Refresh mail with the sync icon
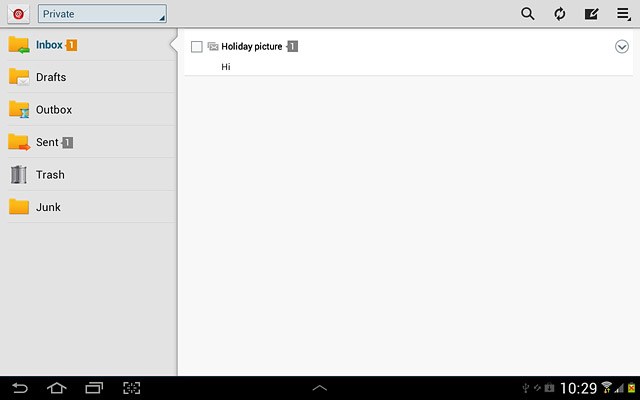The width and height of the screenshot is (640, 400). click(560, 14)
